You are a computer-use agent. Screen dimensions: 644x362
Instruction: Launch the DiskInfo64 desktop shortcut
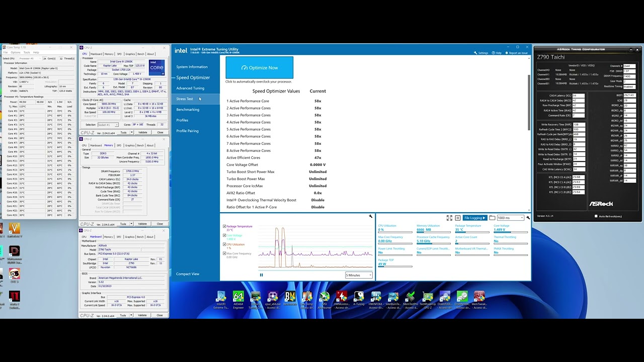coord(445,300)
